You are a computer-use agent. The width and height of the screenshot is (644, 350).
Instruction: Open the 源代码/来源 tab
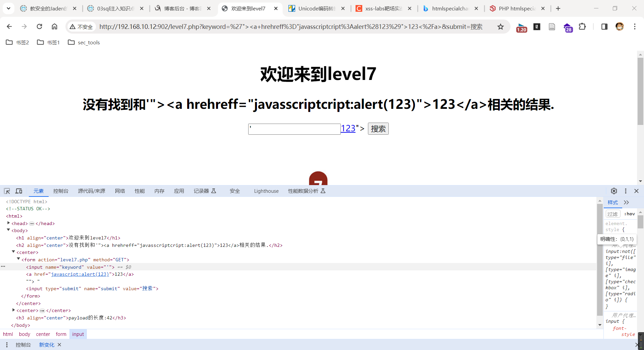pos(92,191)
